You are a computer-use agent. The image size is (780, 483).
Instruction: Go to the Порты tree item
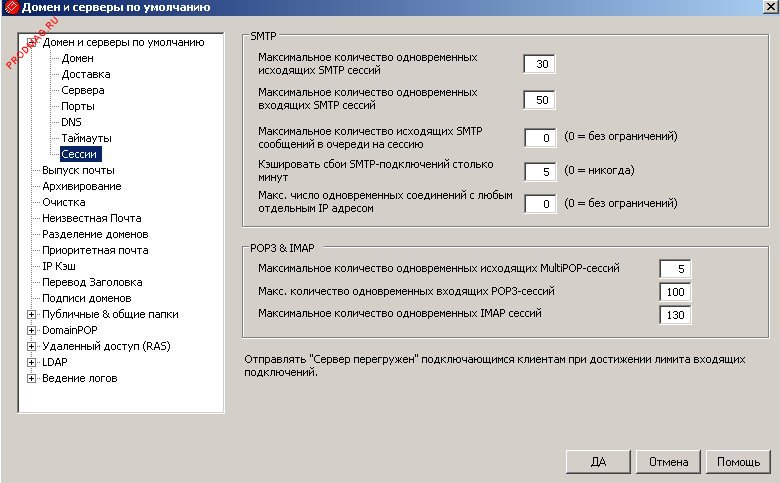point(79,106)
